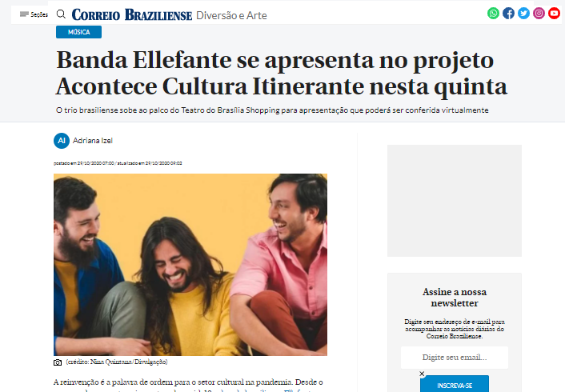Share via the WhatsApp icon
The image size is (565, 392).
pyautogui.click(x=493, y=14)
